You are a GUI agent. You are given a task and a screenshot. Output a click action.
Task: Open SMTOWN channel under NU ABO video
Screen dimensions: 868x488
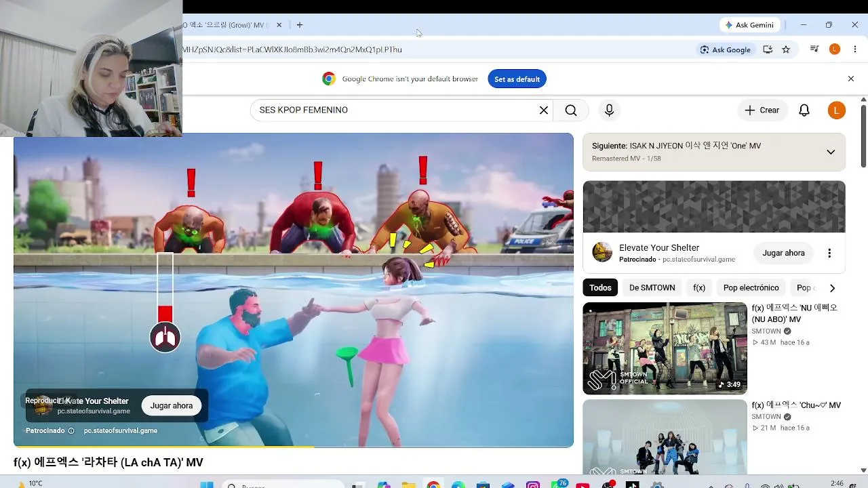point(766,331)
